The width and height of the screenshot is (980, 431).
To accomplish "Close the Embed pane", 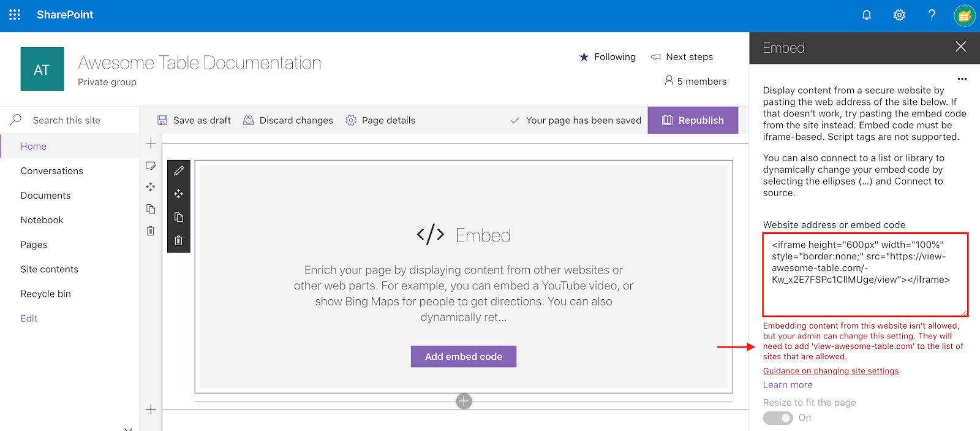I will tap(961, 47).
